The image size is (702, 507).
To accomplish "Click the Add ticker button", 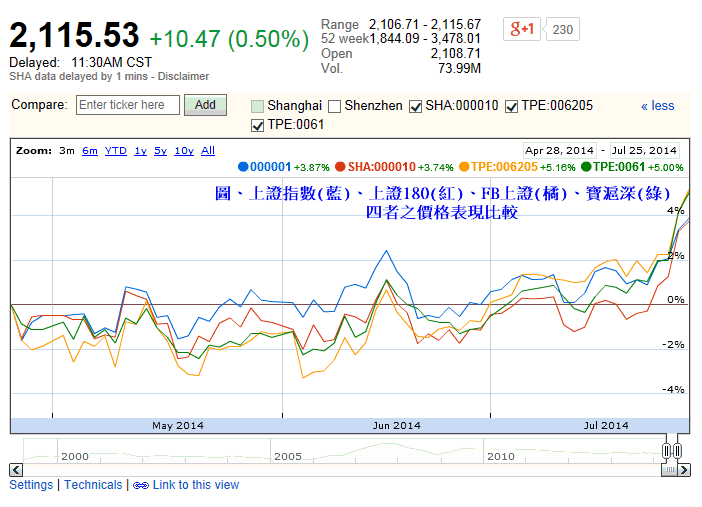I will pos(205,105).
